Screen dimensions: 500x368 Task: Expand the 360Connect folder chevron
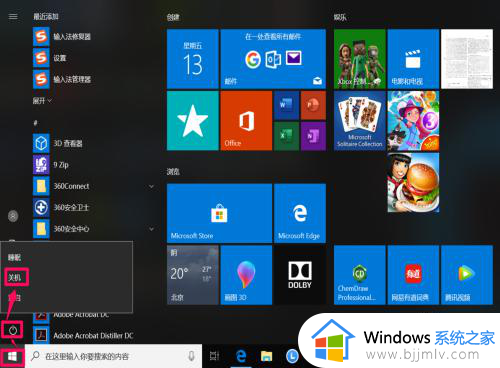151,186
